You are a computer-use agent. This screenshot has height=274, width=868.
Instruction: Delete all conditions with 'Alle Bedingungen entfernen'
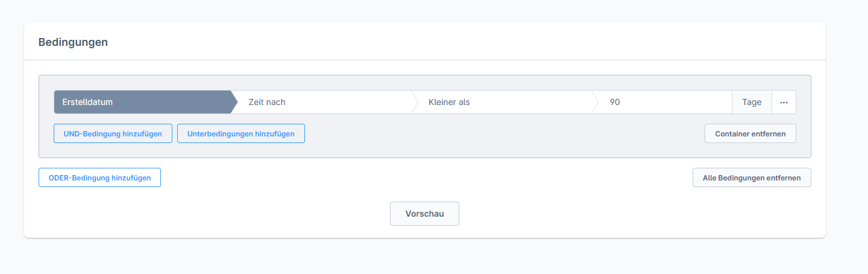(x=752, y=177)
